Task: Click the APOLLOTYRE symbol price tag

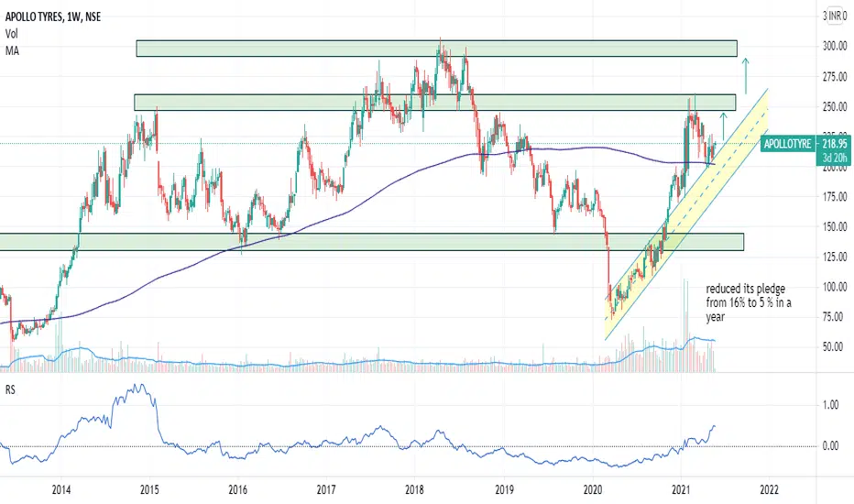Action: point(787,144)
